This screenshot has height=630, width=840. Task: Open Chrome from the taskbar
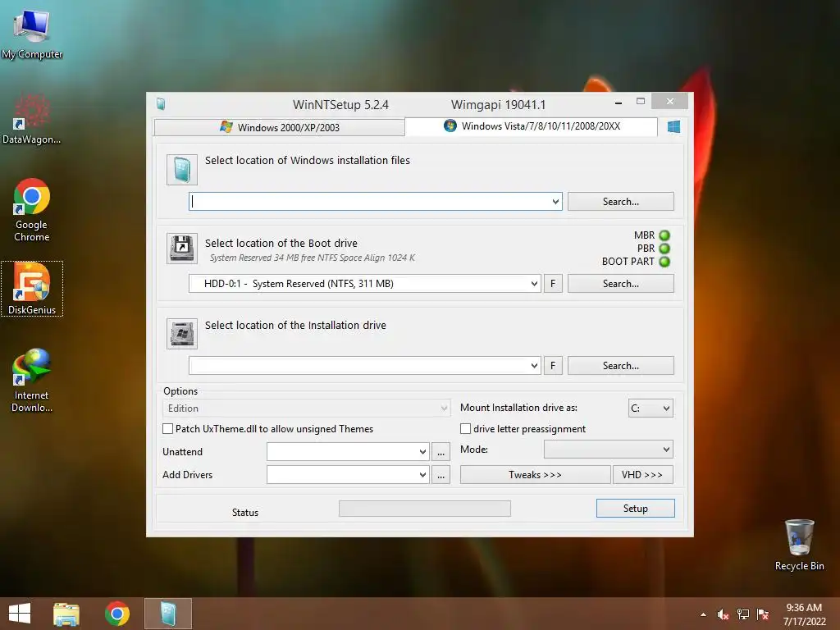click(x=116, y=614)
